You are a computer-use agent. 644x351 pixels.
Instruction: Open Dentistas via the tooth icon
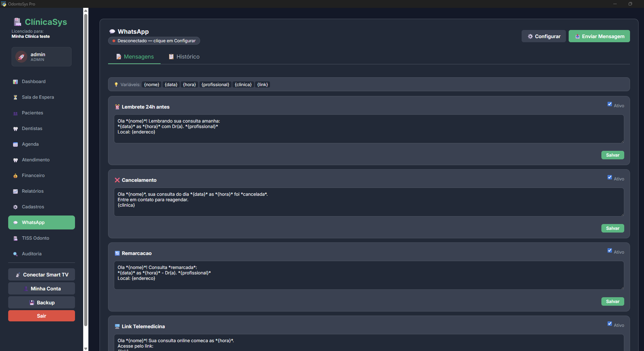click(x=15, y=129)
